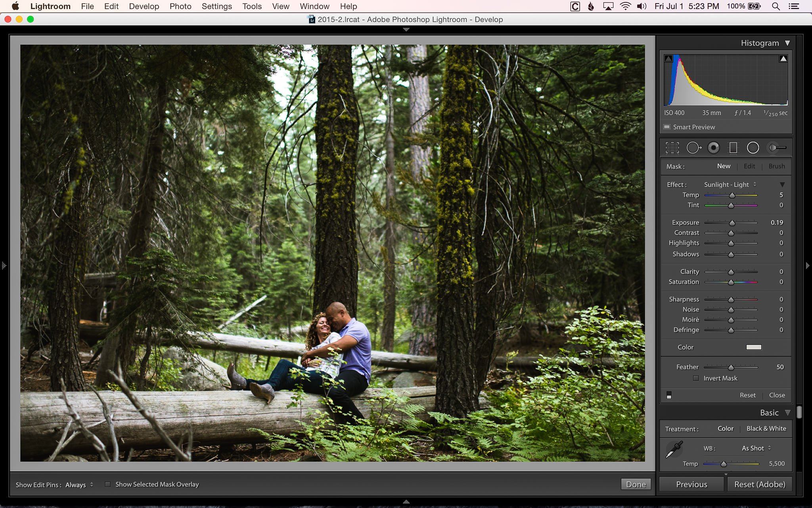This screenshot has width=812, height=508.
Task: Enable Smart Preview checkbox
Action: [x=666, y=127]
